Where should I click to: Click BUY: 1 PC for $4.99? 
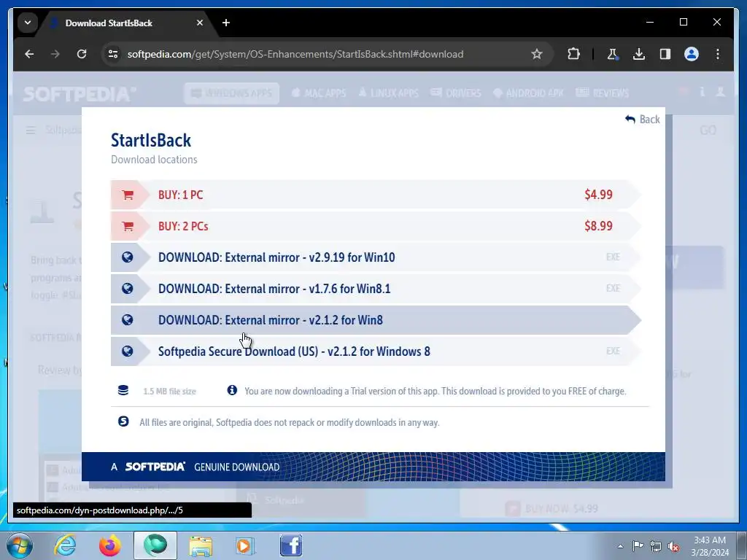pyautogui.click(x=376, y=195)
